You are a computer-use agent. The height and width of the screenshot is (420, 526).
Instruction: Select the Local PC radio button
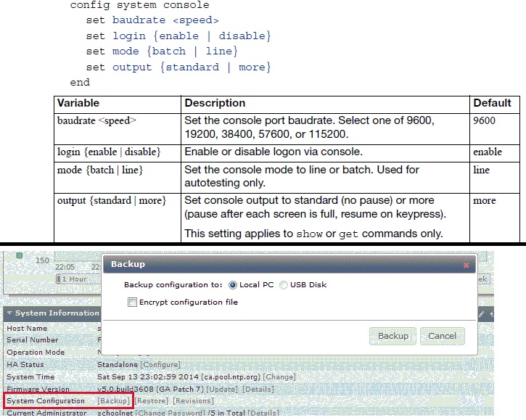(232, 285)
